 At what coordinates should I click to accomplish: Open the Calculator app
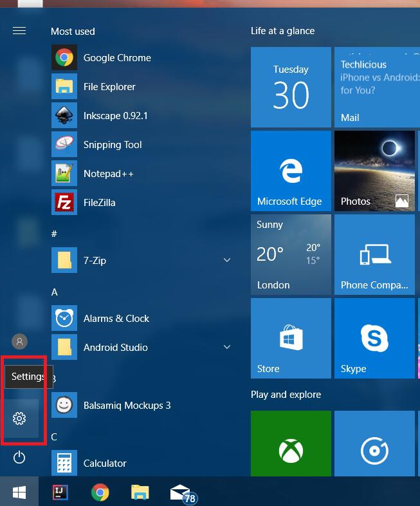[142, 463]
